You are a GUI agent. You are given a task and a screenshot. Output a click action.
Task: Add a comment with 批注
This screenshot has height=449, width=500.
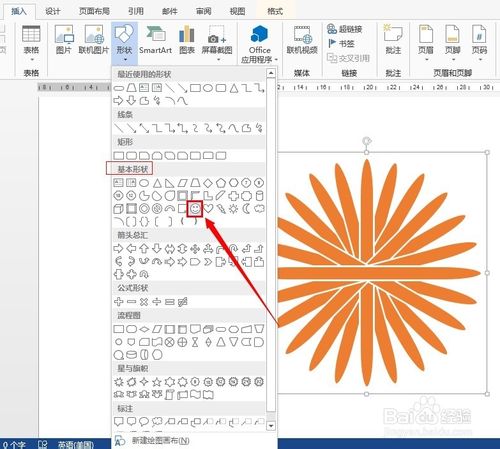tap(393, 40)
